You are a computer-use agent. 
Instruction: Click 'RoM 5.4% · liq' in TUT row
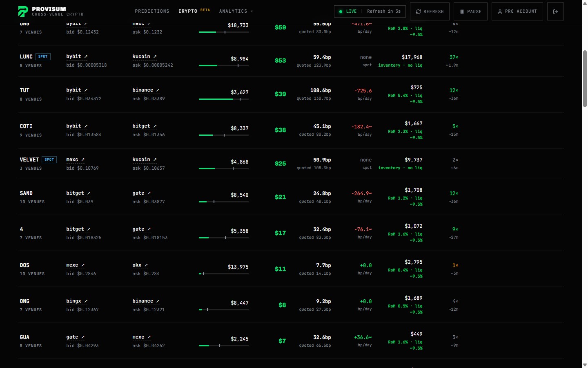point(405,96)
